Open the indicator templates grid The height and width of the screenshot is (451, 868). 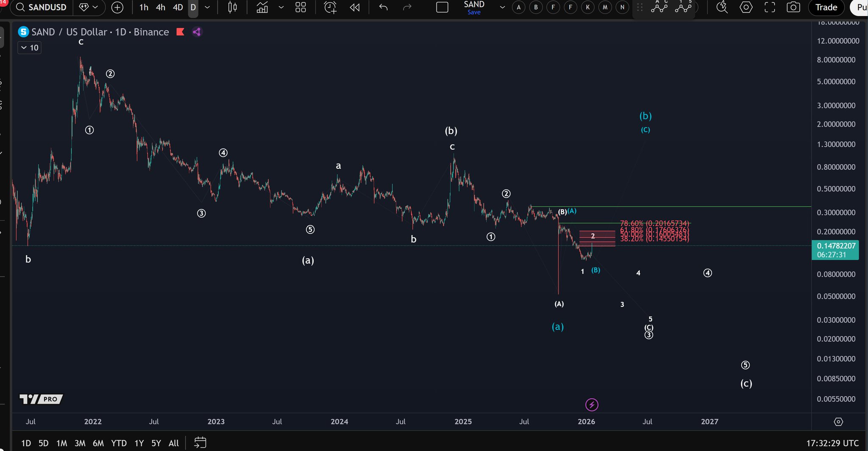pos(300,7)
